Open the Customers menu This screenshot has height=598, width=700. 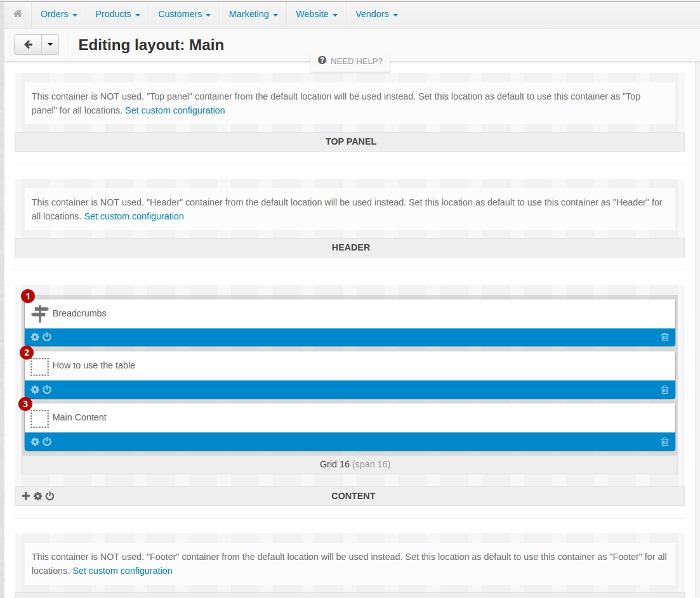[x=184, y=15]
